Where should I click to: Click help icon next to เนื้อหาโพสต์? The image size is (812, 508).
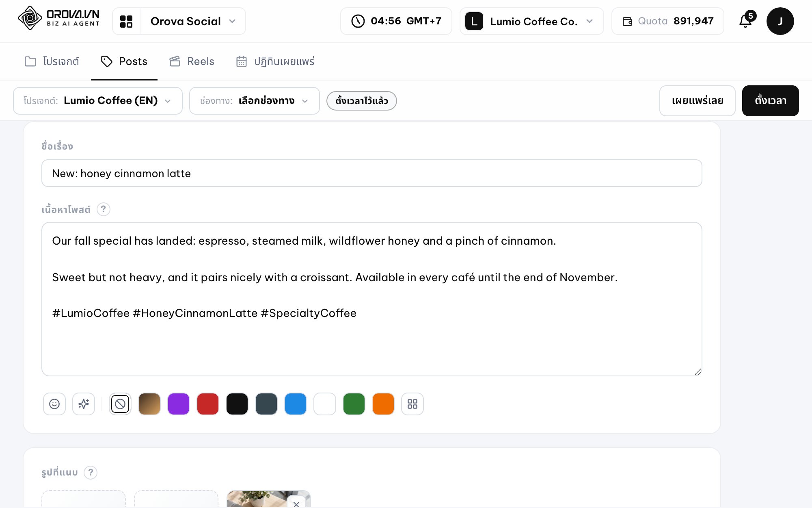point(104,209)
